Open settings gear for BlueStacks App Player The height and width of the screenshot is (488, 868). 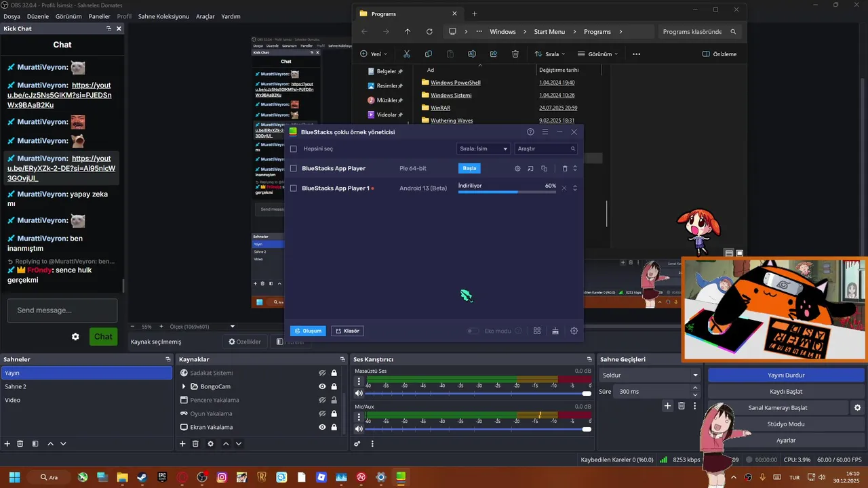[x=518, y=168]
